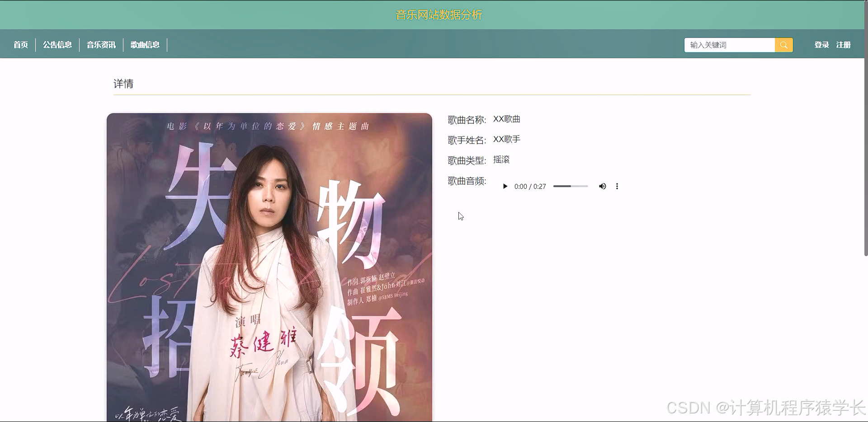
Task: Open the 歌曲信息 nav item
Action: pos(145,45)
